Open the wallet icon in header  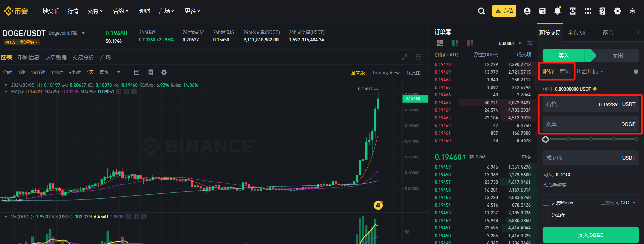(x=542, y=11)
